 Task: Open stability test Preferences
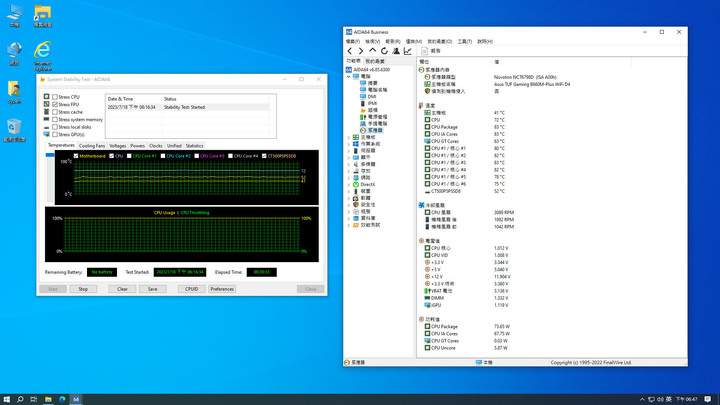click(222, 289)
